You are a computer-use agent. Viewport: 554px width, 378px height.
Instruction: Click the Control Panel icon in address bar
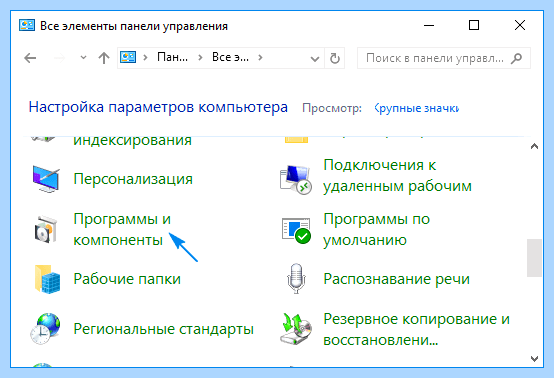click(128, 57)
